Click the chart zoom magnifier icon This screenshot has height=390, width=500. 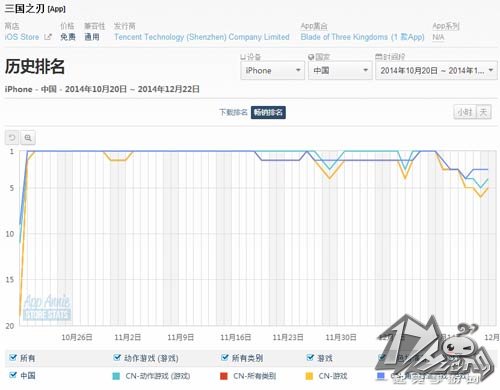[28, 138]
